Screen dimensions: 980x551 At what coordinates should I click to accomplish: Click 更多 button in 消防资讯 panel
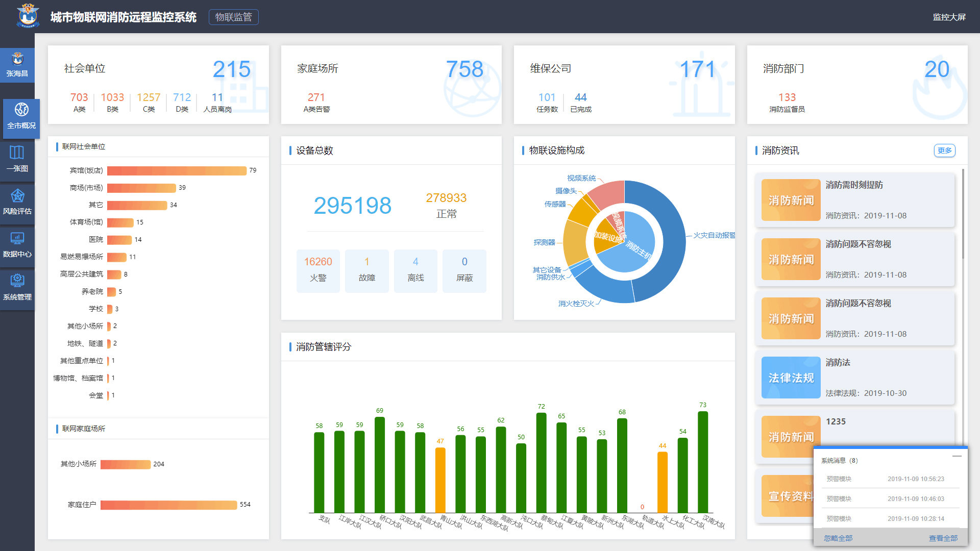point(944,151)
